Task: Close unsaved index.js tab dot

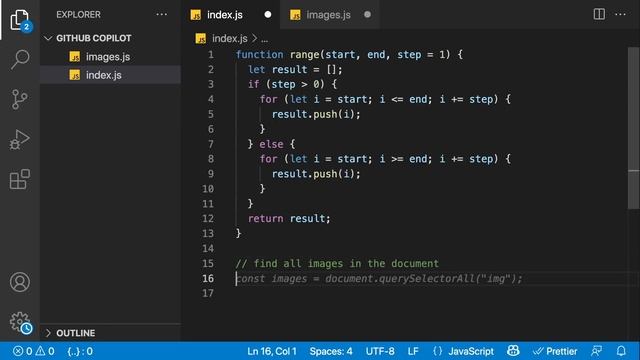Action: pos(268,15)
